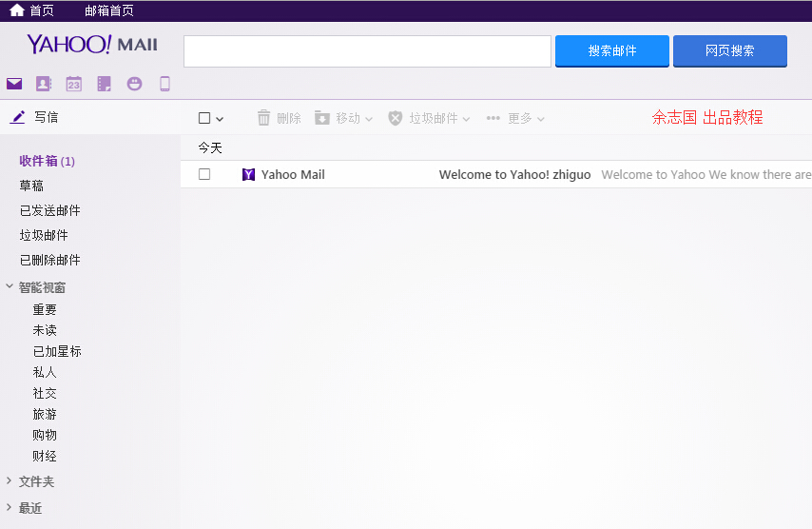Image resolution: width=812 pixels, height=529 pixels.
Task: Toggle the select-all checkbox in toolbar
Action: click(x=204, y=118)
